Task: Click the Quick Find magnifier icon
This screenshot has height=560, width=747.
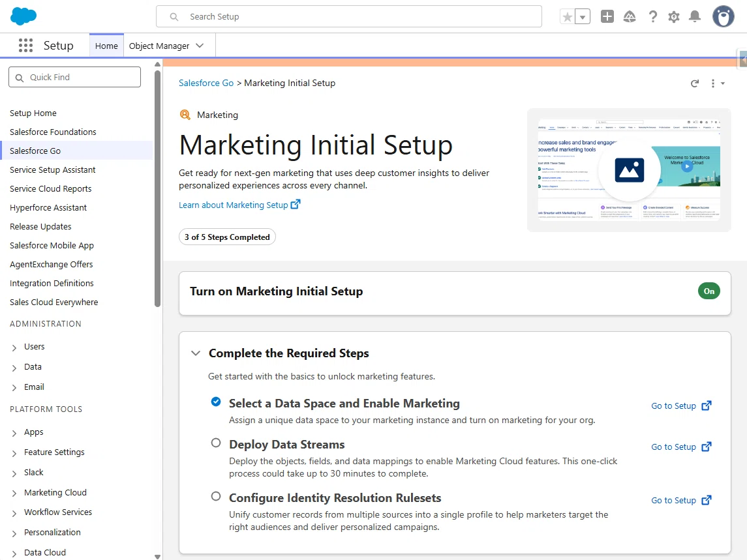Action: [20, 78]
